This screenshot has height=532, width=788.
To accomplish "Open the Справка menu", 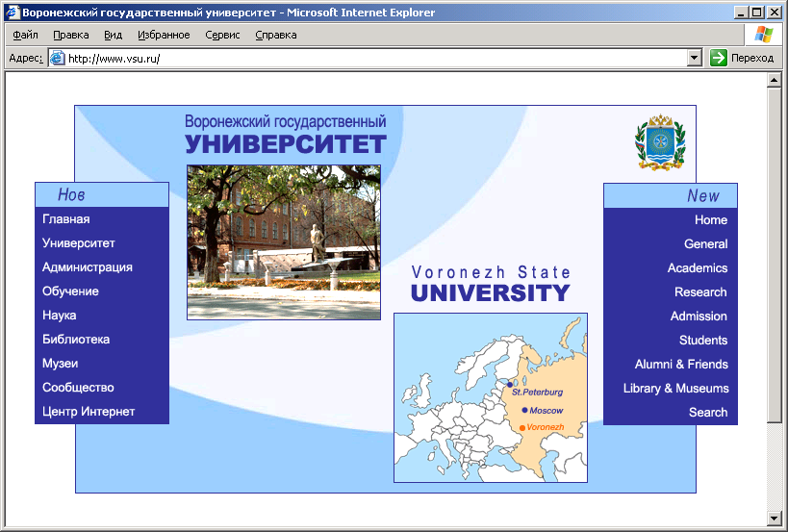I will pos(276,35).
